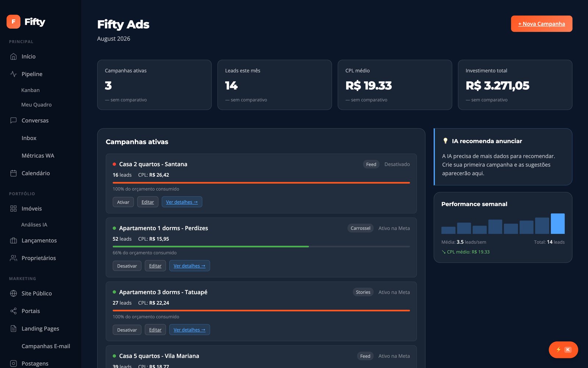Image resolution: width=588 pixels, height=368 pixels.
Task: Click the Total: 14 leads text
Action: tap(549, 242)
